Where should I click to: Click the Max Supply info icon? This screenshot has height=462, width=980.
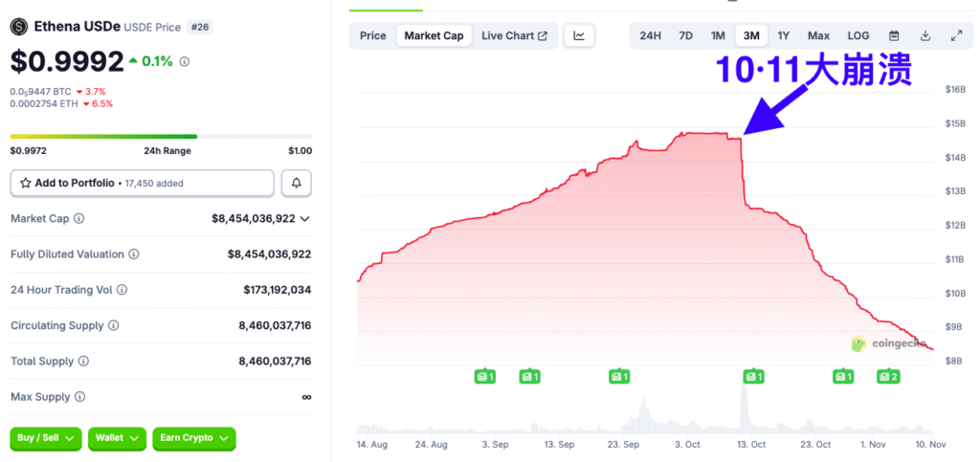pos(79,397)
